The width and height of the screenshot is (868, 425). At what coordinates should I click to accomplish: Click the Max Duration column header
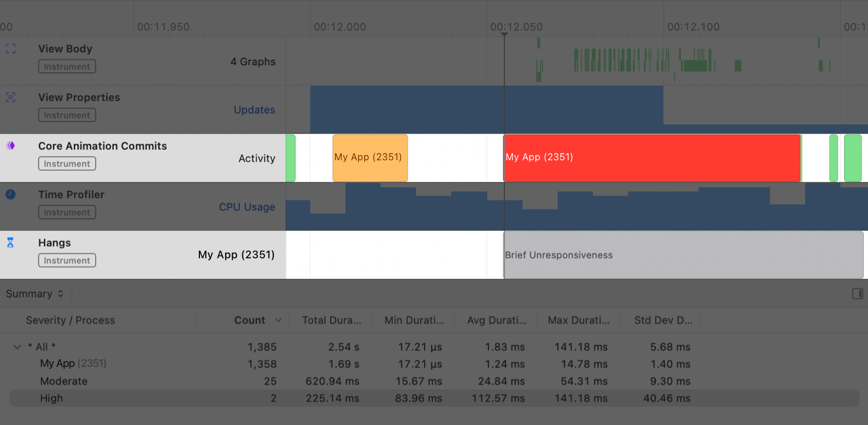[x=578, y=320]
